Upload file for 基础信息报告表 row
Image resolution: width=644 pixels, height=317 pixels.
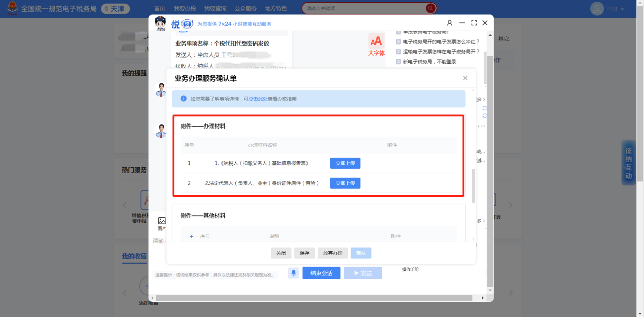[x=345, y=163]
